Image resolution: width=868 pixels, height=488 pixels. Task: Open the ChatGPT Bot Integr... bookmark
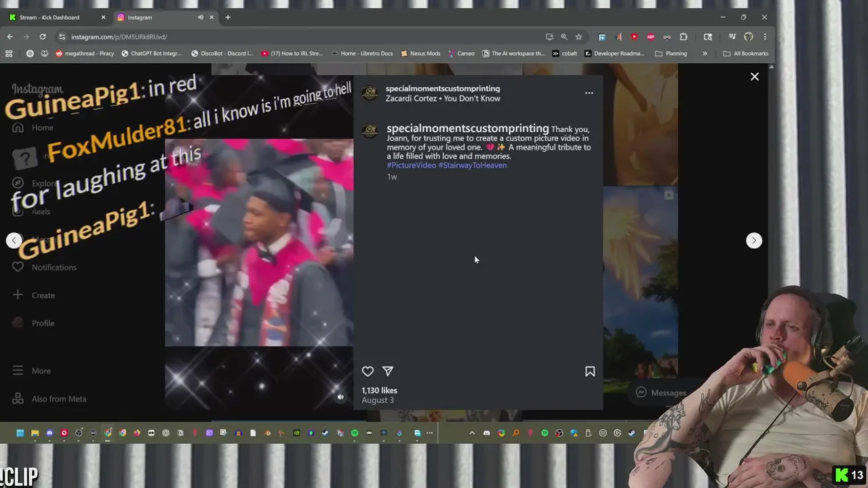click(x=151, y=54)
